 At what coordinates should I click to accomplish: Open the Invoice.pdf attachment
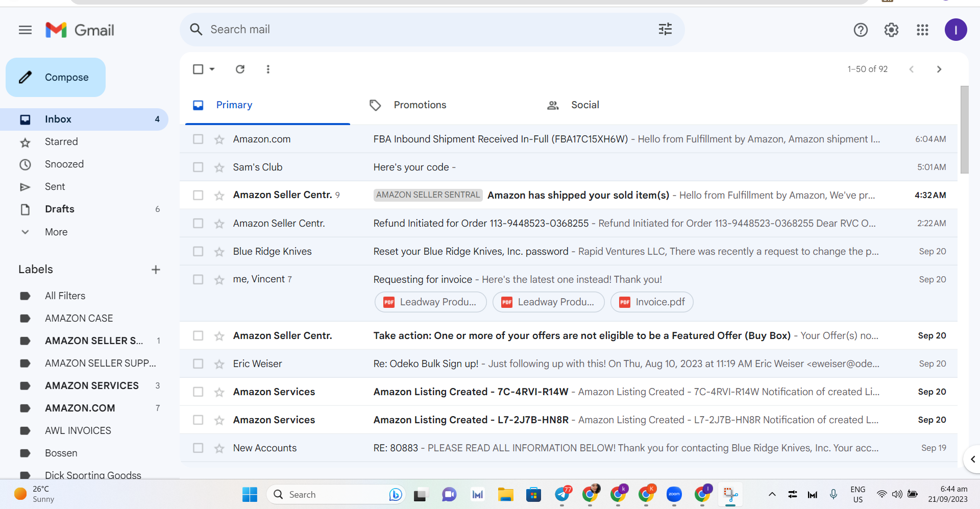click(x=652, y=302)
